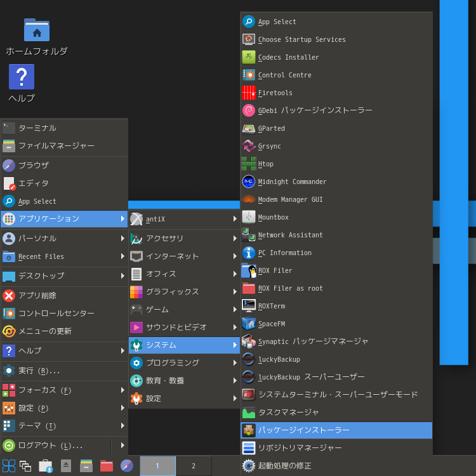Launch Control Centre from system menu
The height and width of the screenshot is (476, 476).
coord(336,75)
